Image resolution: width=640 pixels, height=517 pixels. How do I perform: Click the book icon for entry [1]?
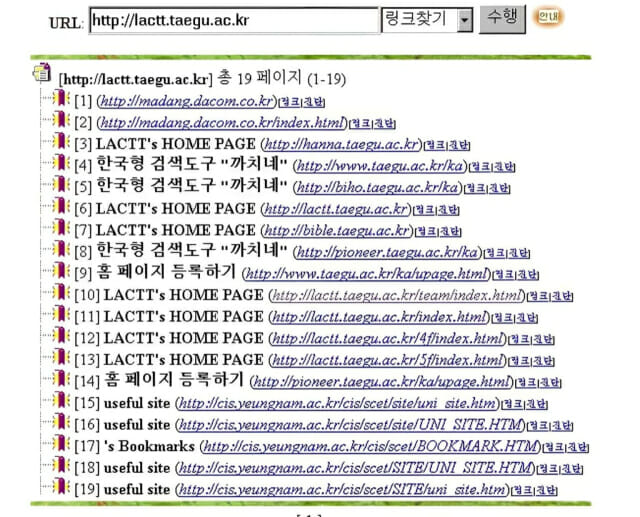(62, 100)
